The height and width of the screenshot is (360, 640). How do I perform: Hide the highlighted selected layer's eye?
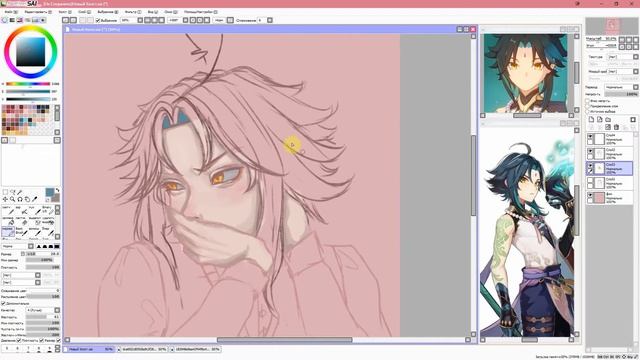pos(590,166)
